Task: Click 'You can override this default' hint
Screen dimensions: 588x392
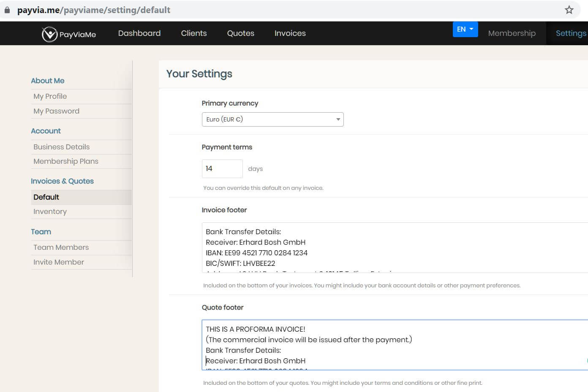Action: pos(263,188)
